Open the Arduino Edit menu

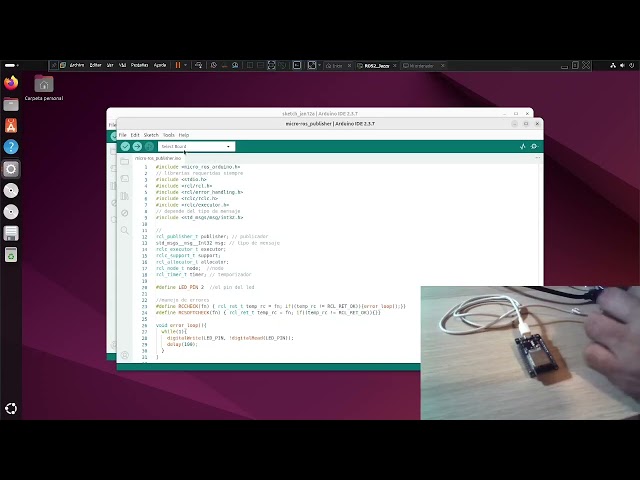tap(135, 135)
